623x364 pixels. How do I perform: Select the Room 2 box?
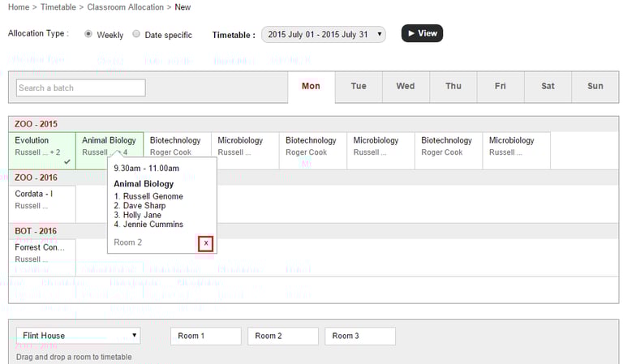pos(283,336)
